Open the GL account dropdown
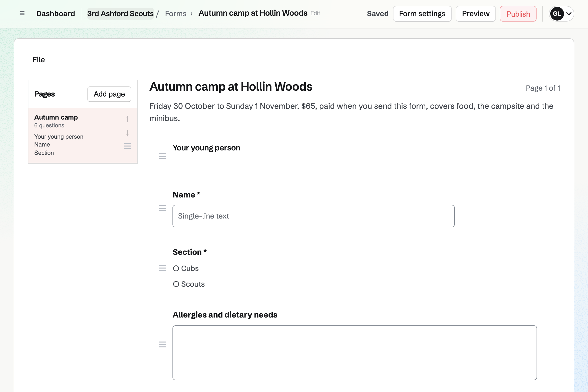 pyautogui.click(x=561, y=14)
